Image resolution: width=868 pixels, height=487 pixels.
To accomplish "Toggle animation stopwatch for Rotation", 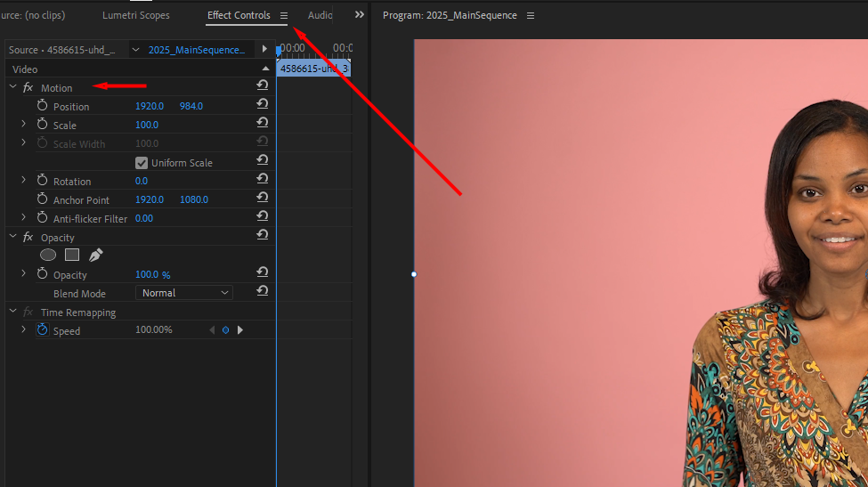I will pos(42,180).
